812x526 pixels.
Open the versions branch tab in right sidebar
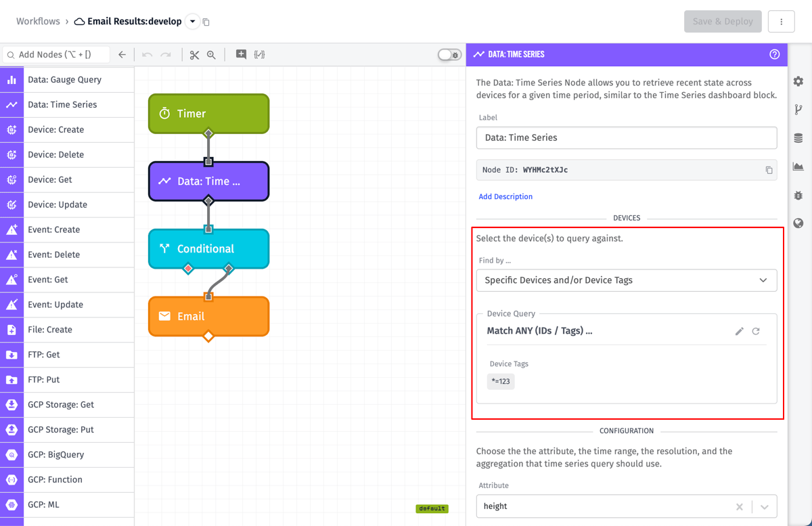point(798,110)
